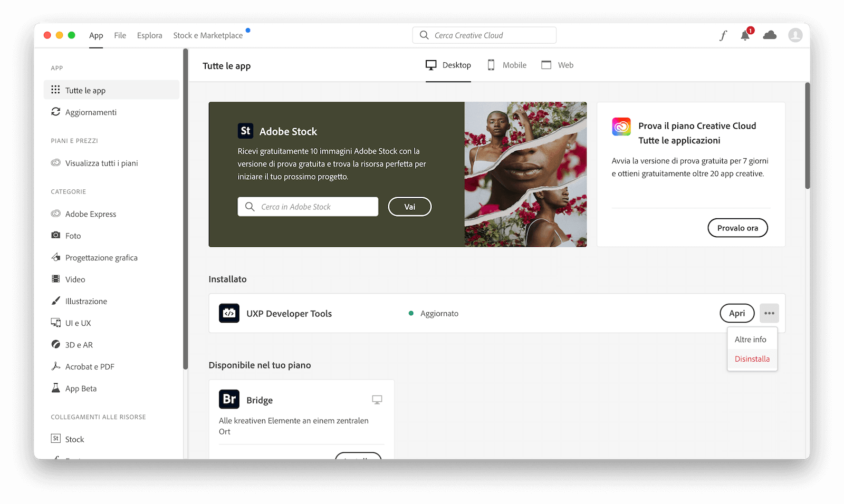Viewport: 844px width, 504px height.
Task: Open the Stock e Marketplace tab
Action: tap(208, 35)
